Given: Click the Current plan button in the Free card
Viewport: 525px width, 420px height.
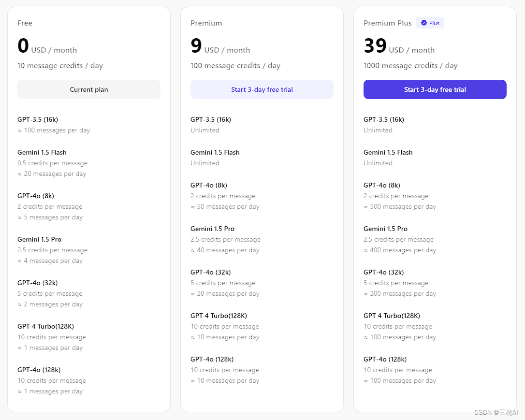Looking at the screenshot, I should click(x=89, y=89).
